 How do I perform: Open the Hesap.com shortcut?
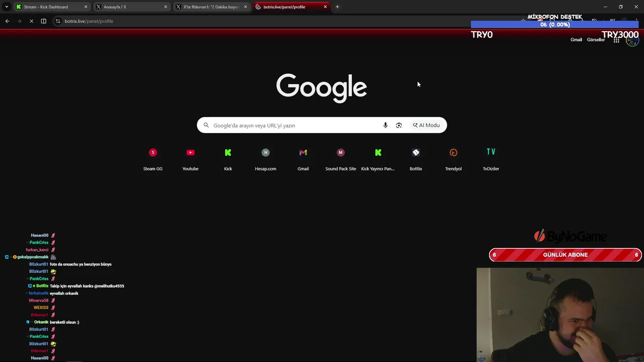click(x=266, y=159)
